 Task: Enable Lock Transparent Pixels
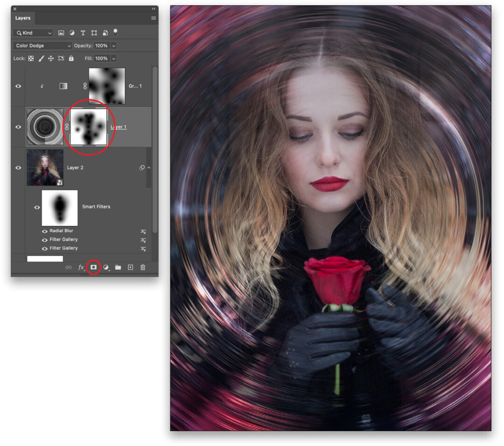click(32, 58)
